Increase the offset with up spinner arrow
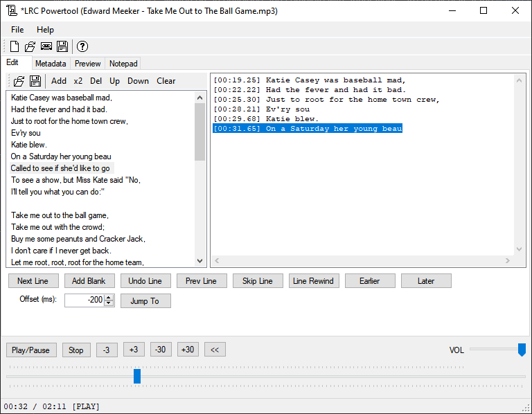The width and height of the screenshot is (532, 414). click(x=109, y=298)
